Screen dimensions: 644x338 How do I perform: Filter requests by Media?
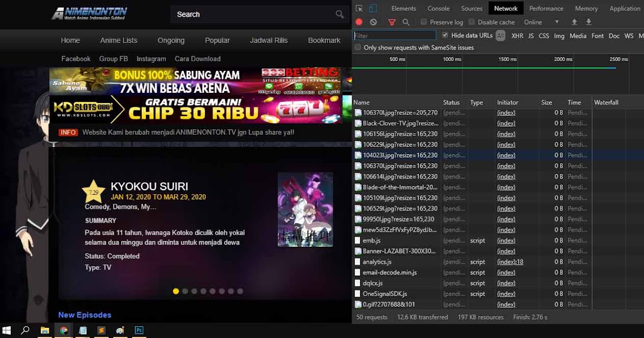[578, 36]
